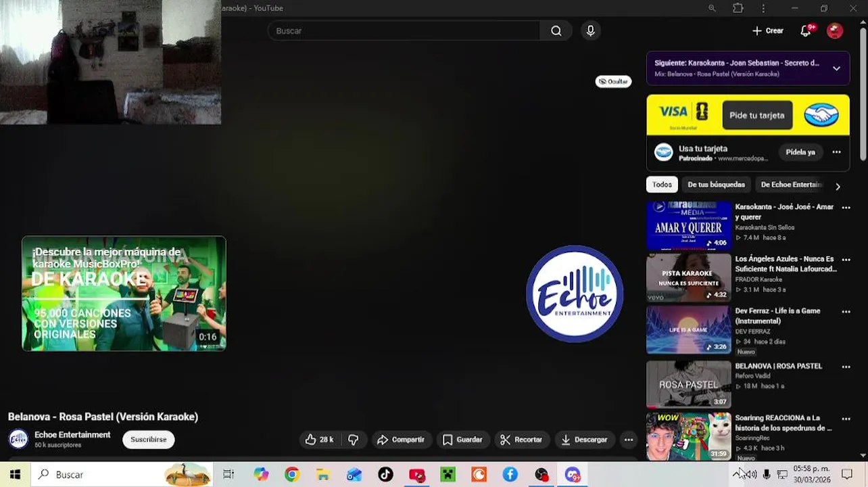Click Windows taskbar Buscar search box

click(x=122, y=475)
